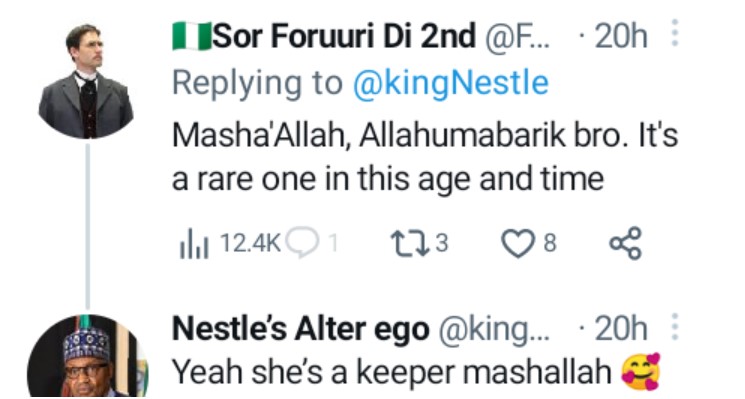Screen dimensions: 745x399
Task: Click the truncated @F... handle
Action: tap(516, 37)
